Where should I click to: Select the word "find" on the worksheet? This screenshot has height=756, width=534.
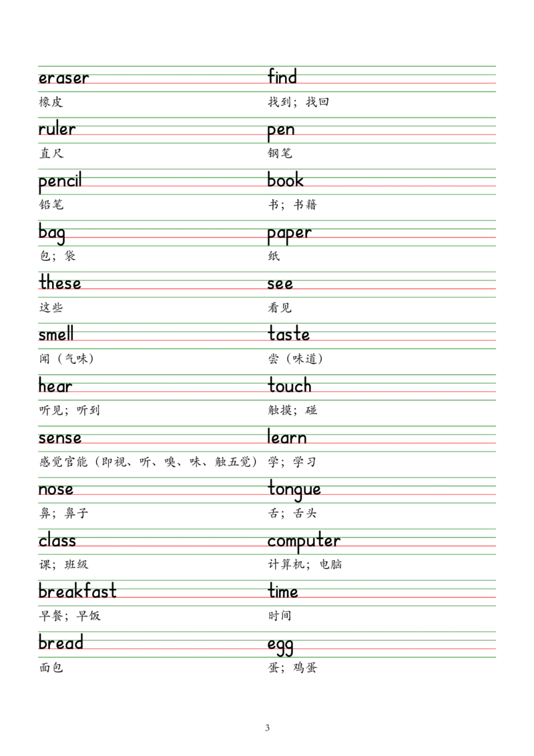(x=282, y=77)
